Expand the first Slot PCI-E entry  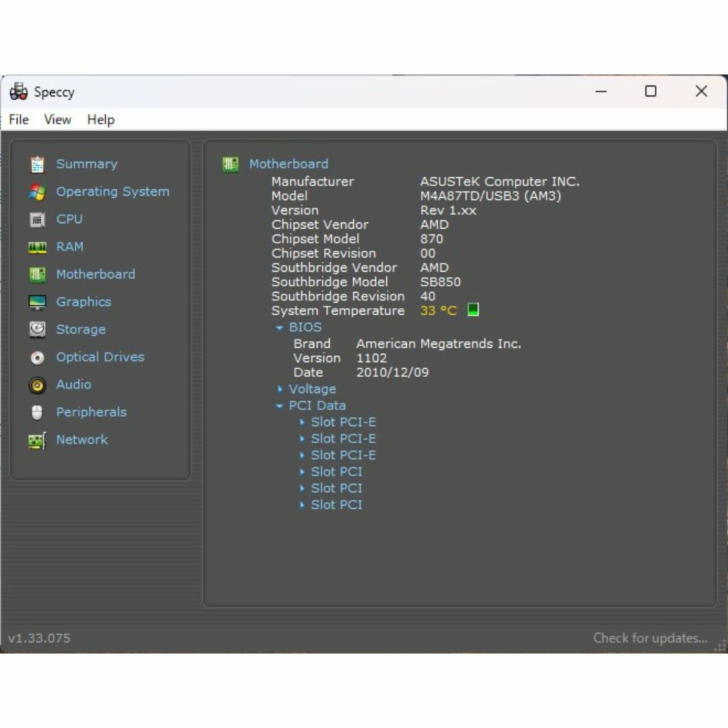[x=302, y=422]
